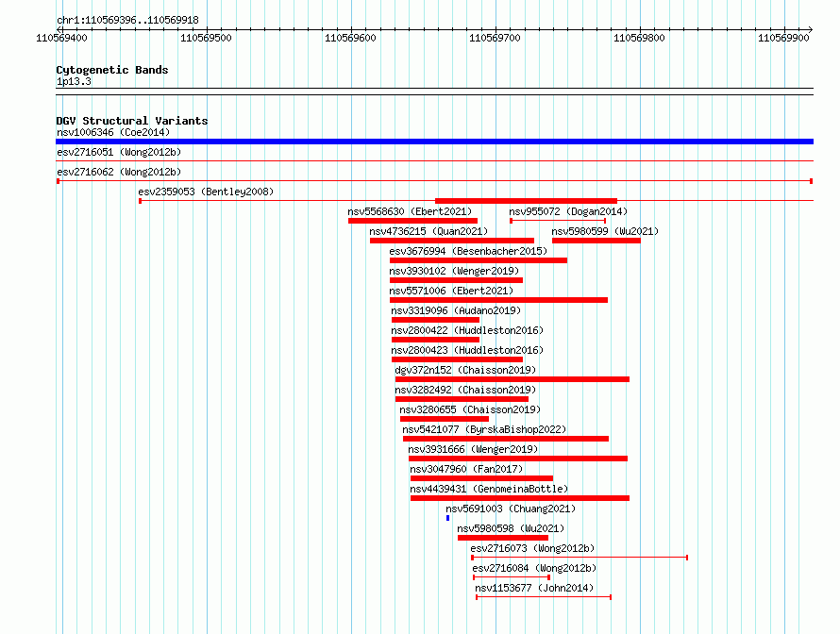Select the red nsv5571006 feature bar
The image size is (840, 634).
click(x=498, y=300)
